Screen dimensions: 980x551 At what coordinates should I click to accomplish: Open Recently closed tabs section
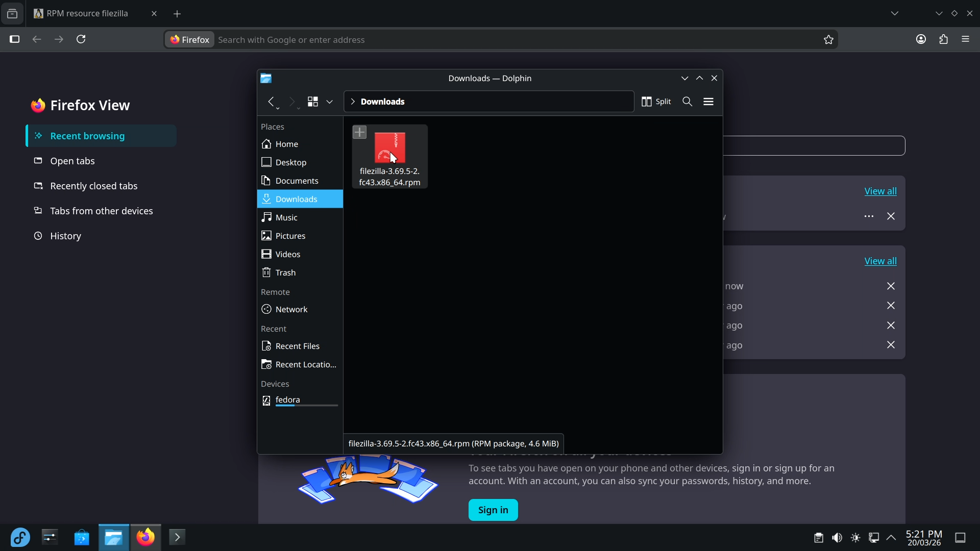point(102,186)
